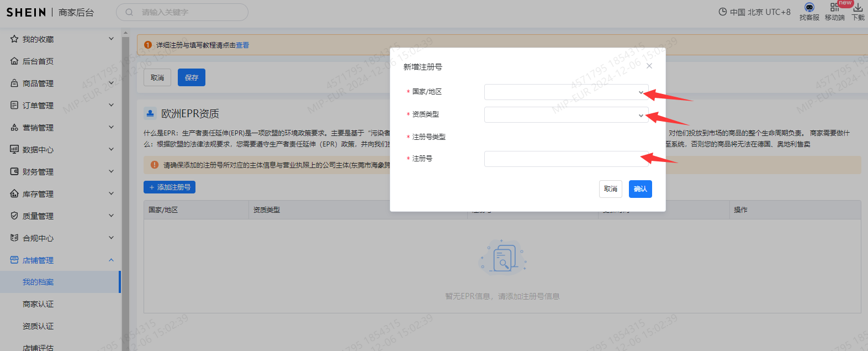Screen dimensions: 868x351
Task: Close the 新增注册号 dialog with X
Action: (649, 66)
